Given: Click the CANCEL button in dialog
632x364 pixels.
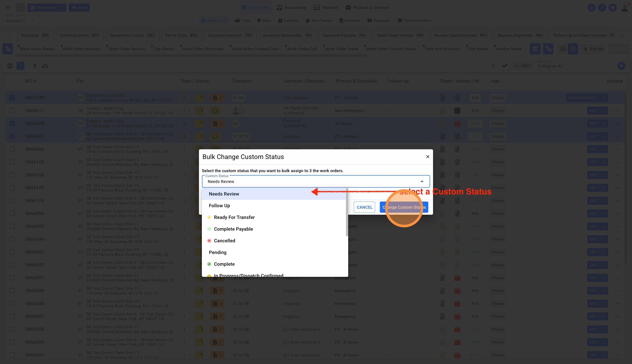Looking at the screenshot, I should [x=364, y=207].
